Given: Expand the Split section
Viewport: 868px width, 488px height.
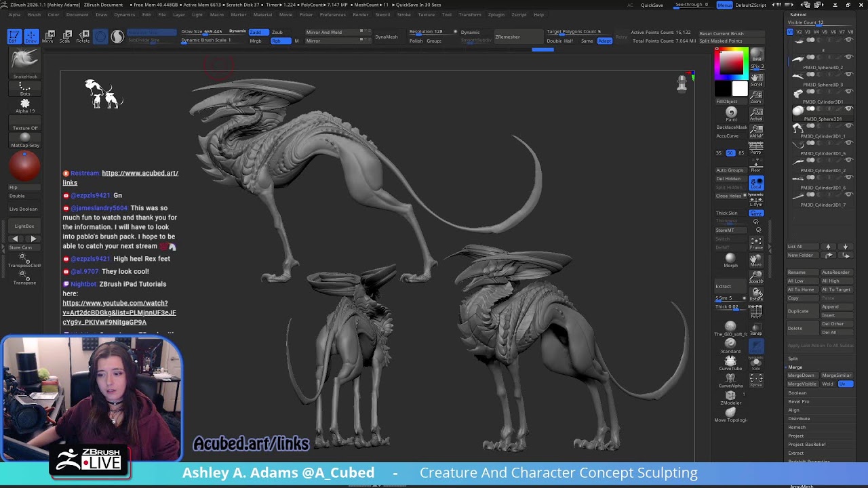Looking at the screenshot, I should pos(793,359).
